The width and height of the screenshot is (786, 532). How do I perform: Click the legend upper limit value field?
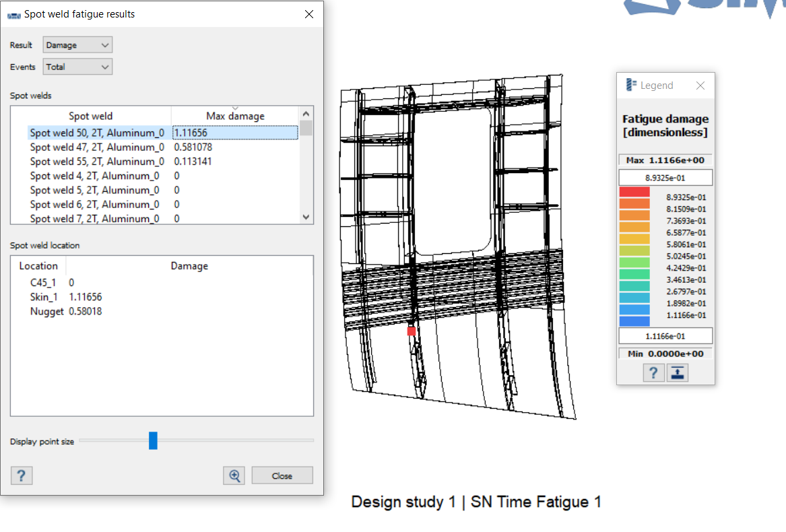[665, 178]
